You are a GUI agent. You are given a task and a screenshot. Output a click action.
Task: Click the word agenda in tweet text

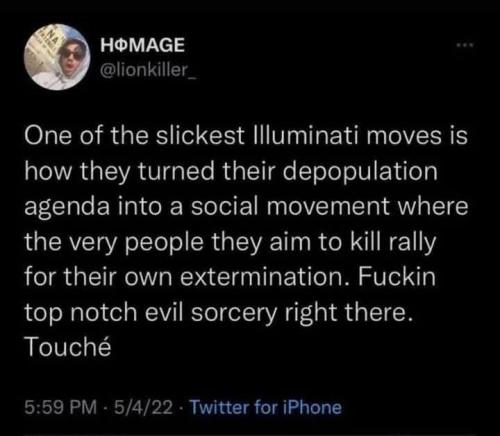click(67, 208)
